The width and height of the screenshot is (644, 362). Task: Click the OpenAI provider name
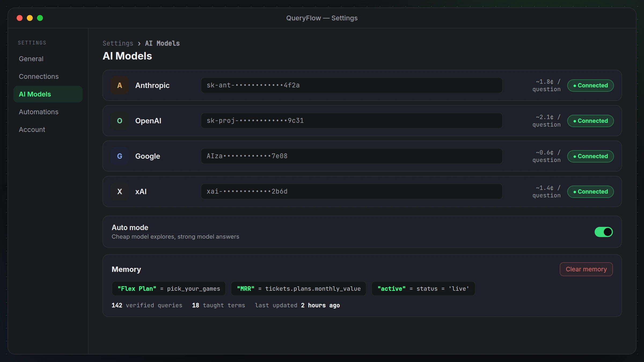[x=148, y=121]
